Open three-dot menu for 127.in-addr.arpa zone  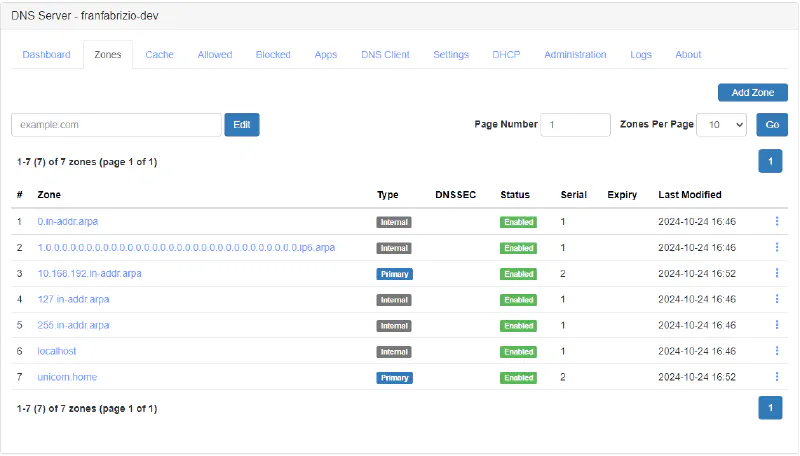[x=777, y=299]
